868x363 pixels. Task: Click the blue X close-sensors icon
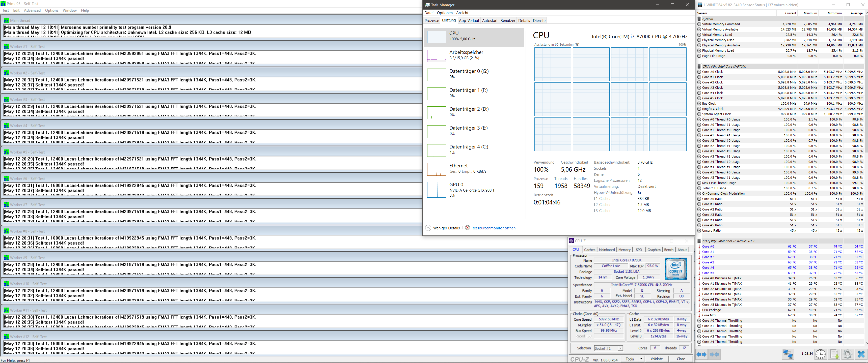point(861,354)
